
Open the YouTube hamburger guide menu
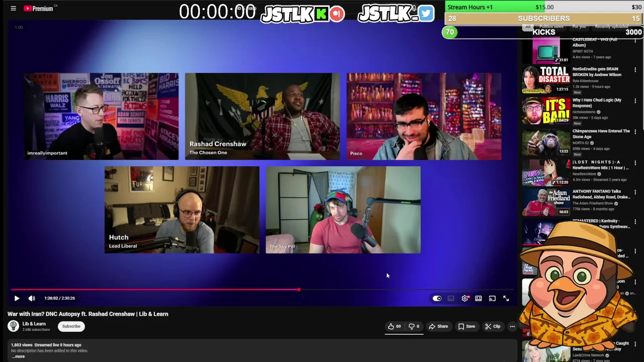(14, 8)
